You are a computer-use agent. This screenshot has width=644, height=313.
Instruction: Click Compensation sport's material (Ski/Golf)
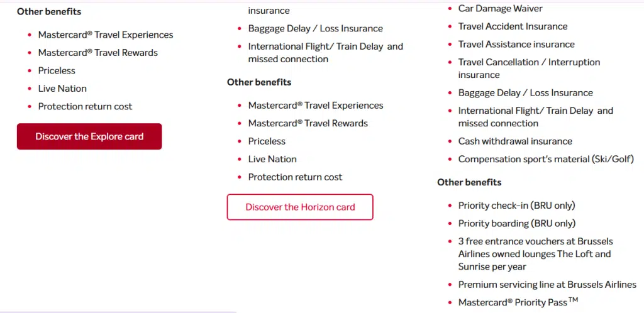[546, 159]
